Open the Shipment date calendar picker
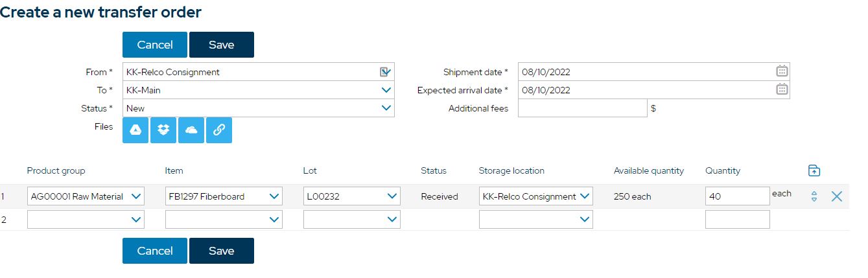The height and width of the screenshot is (278, 868). (x=782, y=71)
